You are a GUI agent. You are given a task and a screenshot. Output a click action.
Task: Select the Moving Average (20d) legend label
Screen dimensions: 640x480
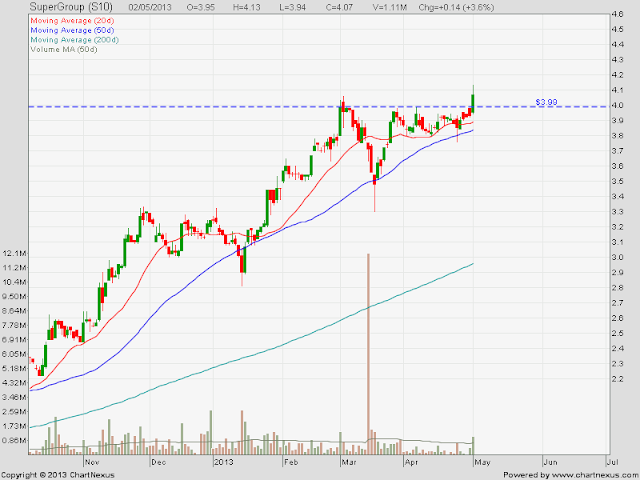pyautogui.click(x=72, y=20)
